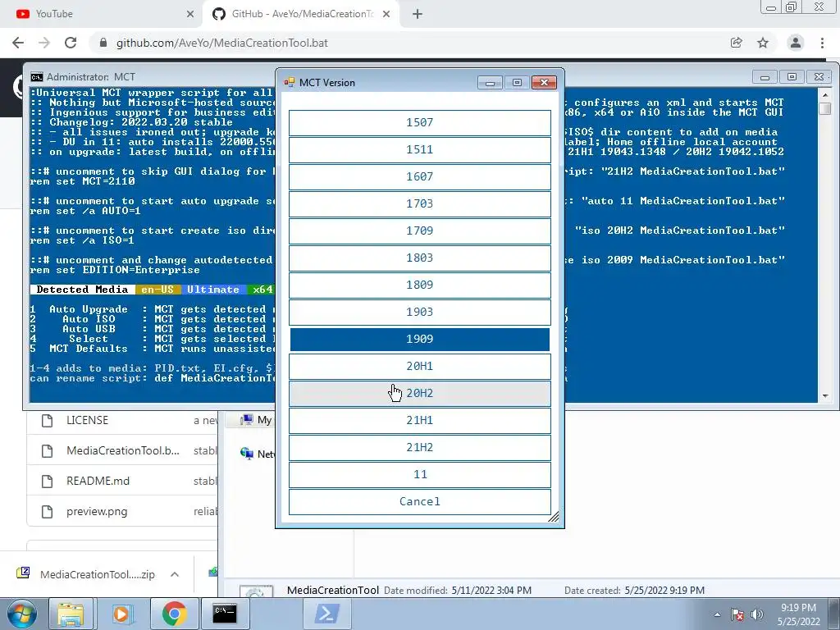This screenshot has width=840, height=630.
Task: Close the MCT Version dialog window
Action: [x=544, y=83]
